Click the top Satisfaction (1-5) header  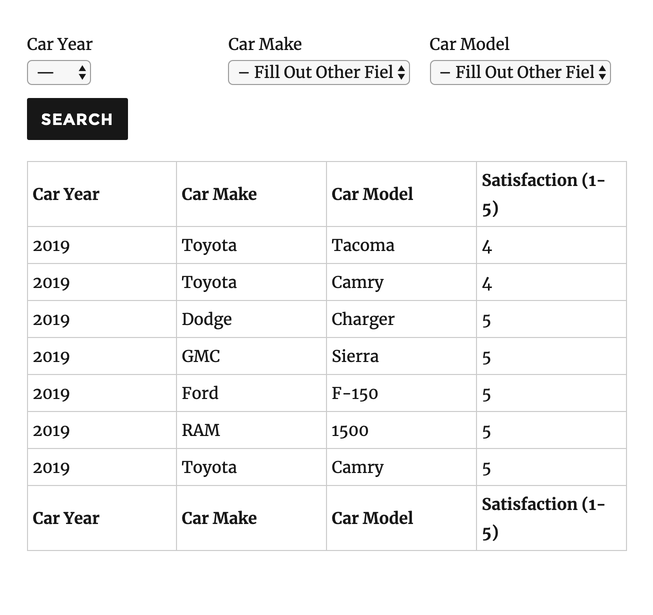(551, 194)
